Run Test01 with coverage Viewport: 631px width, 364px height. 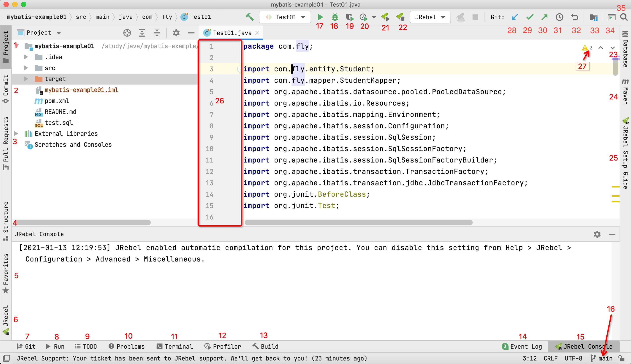pos(349,17)
